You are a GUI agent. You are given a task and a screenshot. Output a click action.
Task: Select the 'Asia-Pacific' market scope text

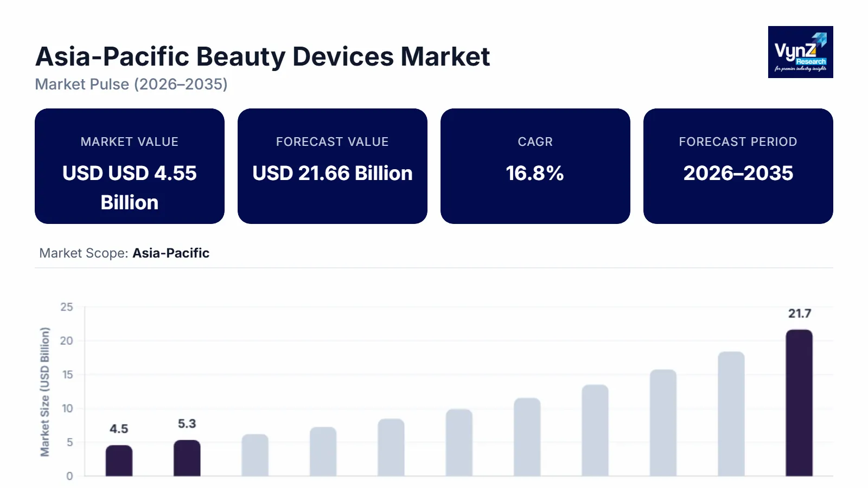[x=170, y=253]
